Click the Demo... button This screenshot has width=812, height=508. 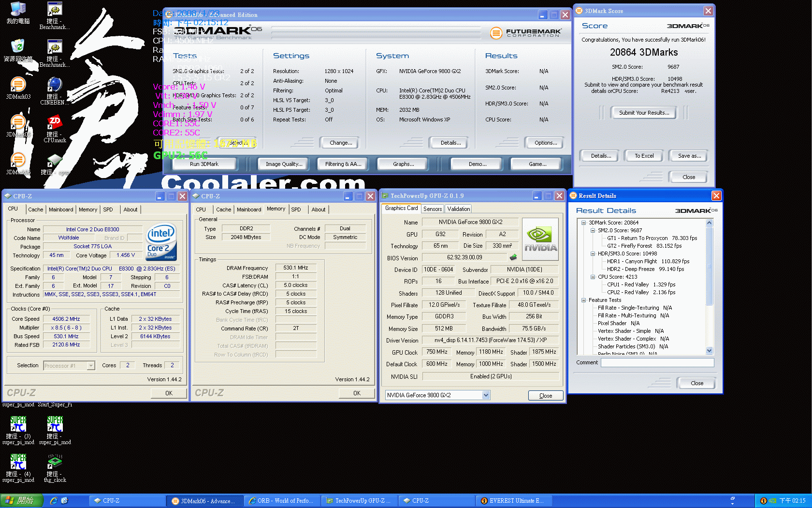point(478,164)
